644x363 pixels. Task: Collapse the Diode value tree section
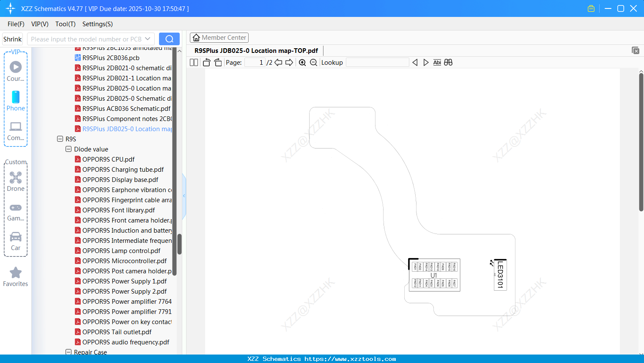pos(68,149)
